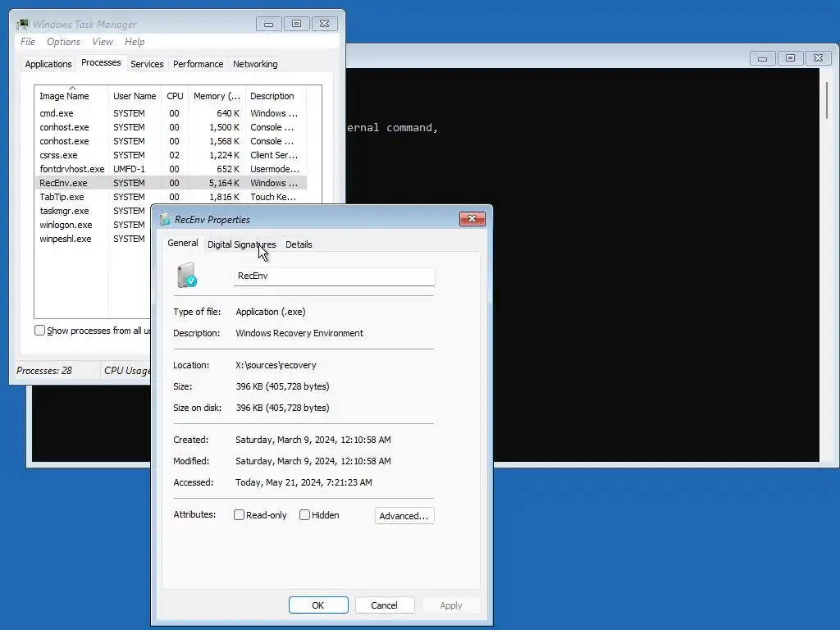Switch to the Performance tab
Screen dimensions: 840x630
(x=199, y=64)
